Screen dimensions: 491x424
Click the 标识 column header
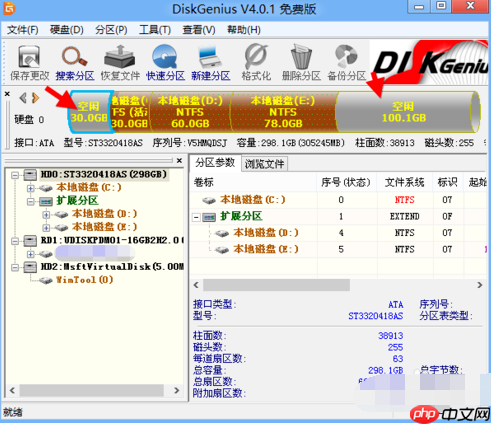pos(447,182)
